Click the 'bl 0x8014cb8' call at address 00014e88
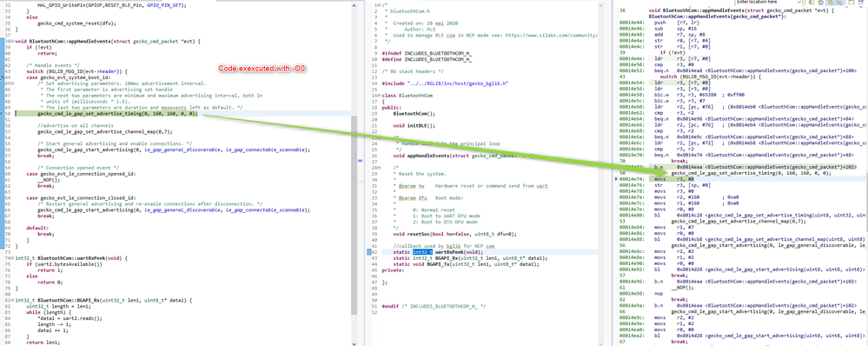 click(x=760, y=238)
